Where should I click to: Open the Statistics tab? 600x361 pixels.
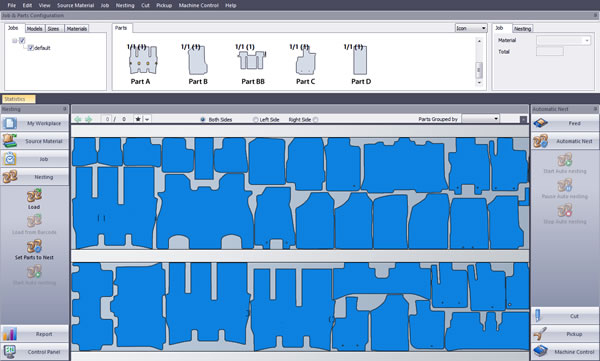coord(18,99)
